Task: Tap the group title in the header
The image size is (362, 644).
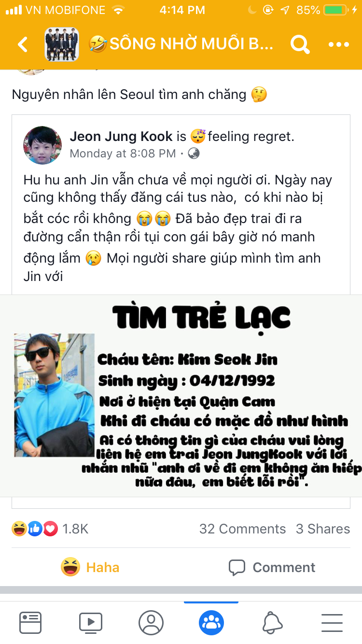Action: pos(181,44)
